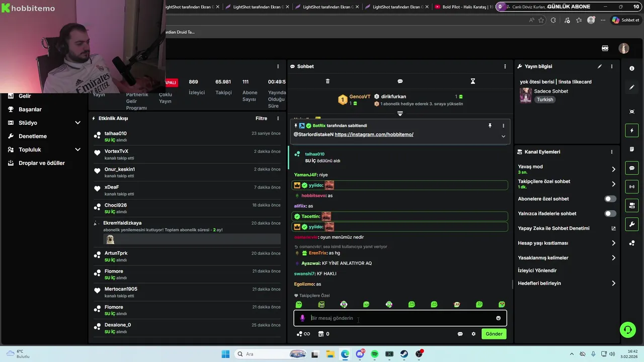
Task: Open Yapay Zeka ile Sohbet Denetimi
Action: click(567, 228)
